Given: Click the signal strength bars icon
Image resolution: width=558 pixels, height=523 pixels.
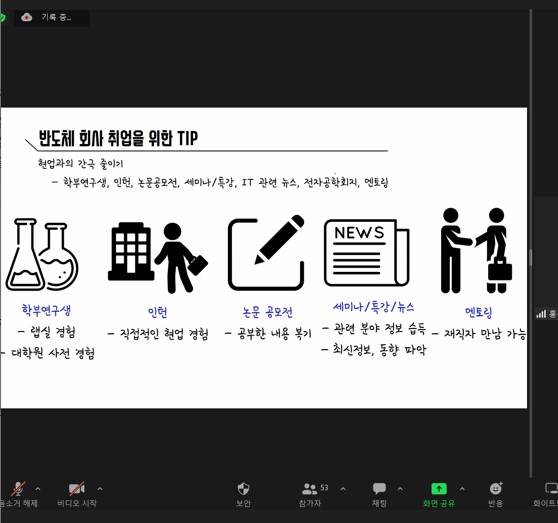Looking at the screenshot, I should (x=541, y=314).
